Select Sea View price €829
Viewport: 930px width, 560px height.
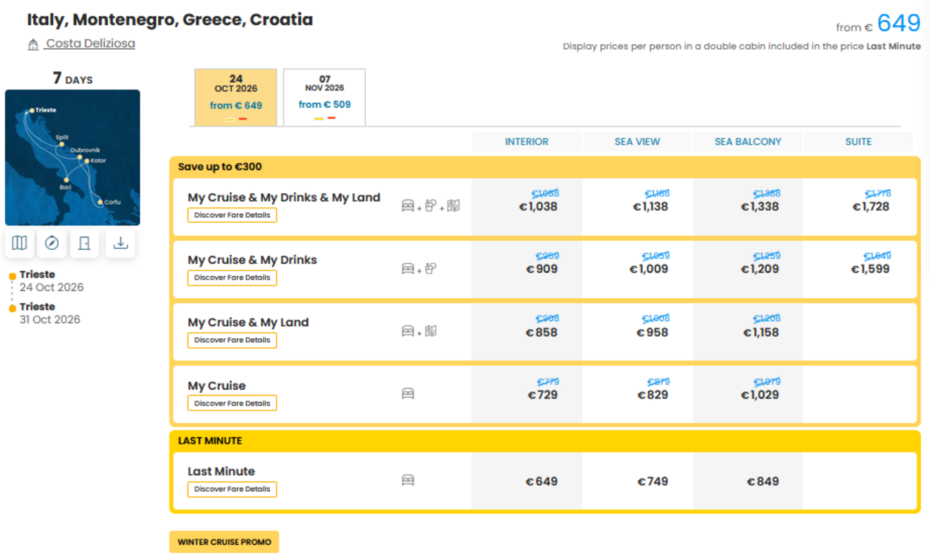pyautogui.click(x=653, y=395)
